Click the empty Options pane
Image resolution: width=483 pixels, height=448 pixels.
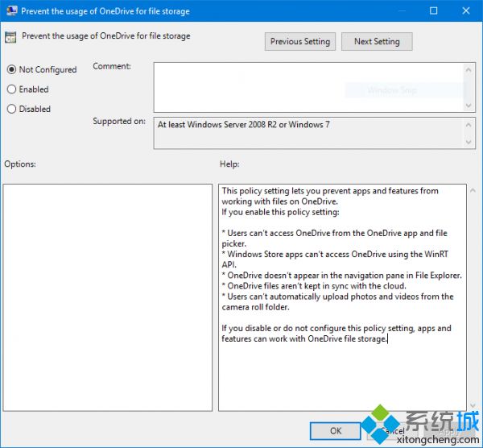pyautogui.click(x=108, y=297)
